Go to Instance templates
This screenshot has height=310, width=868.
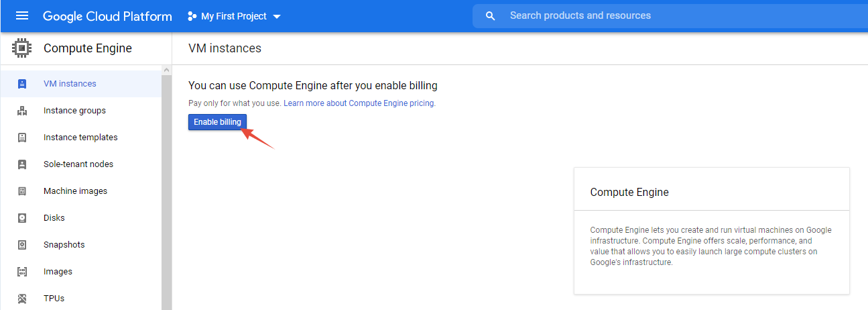(x=80, y=138)
